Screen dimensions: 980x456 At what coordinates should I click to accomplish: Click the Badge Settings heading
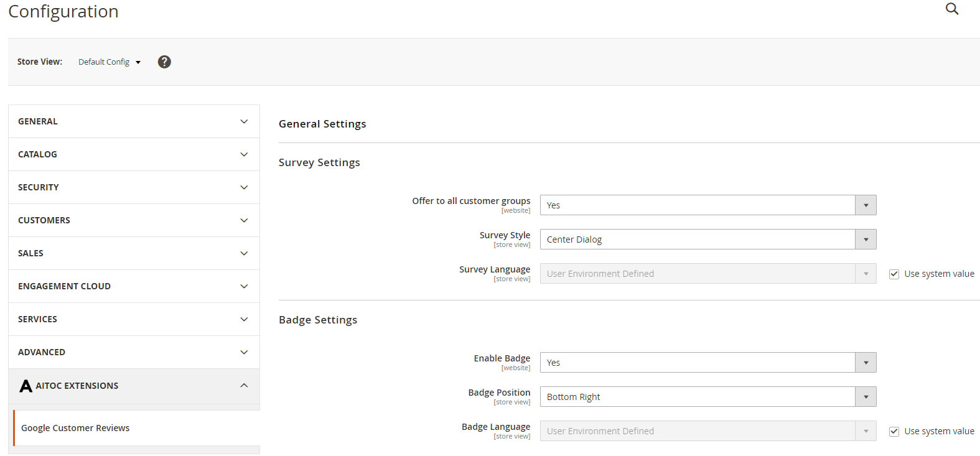click(318, 320)
